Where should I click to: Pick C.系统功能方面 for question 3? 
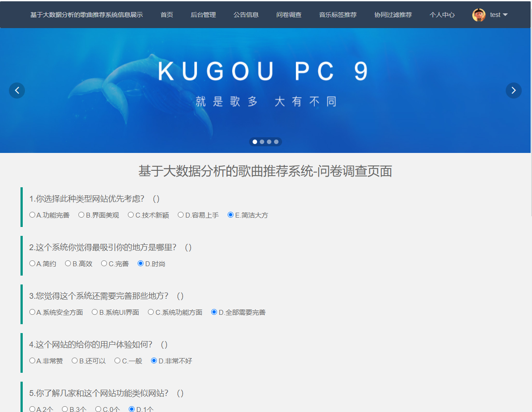tap(151, 312)
